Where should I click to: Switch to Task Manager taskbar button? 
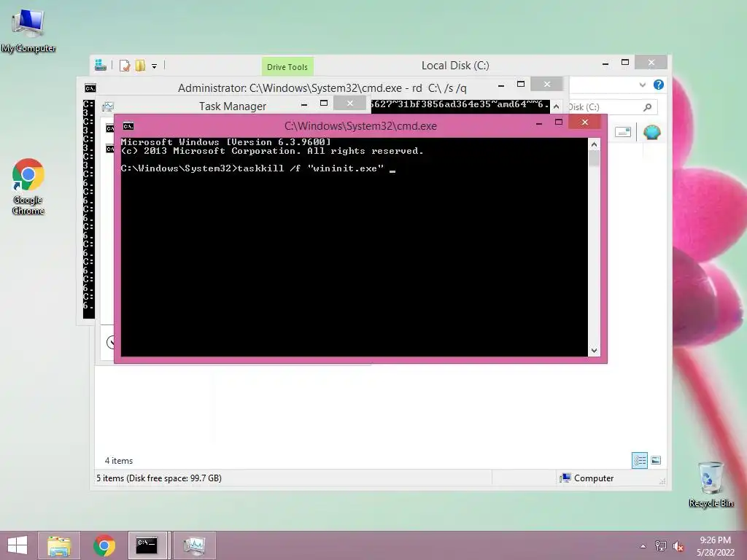pos(194,545)
